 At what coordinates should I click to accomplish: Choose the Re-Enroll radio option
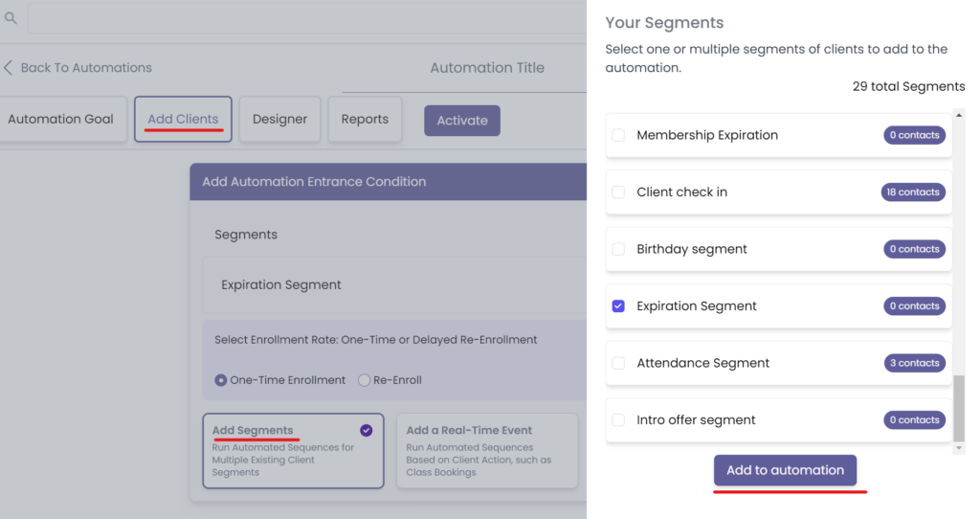(x=364, y=380)
